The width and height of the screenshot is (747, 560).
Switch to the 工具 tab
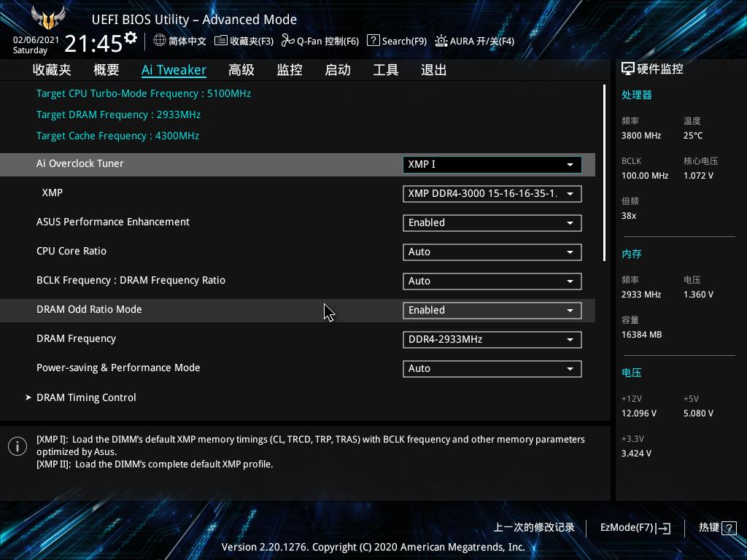[x=386, y=70]
